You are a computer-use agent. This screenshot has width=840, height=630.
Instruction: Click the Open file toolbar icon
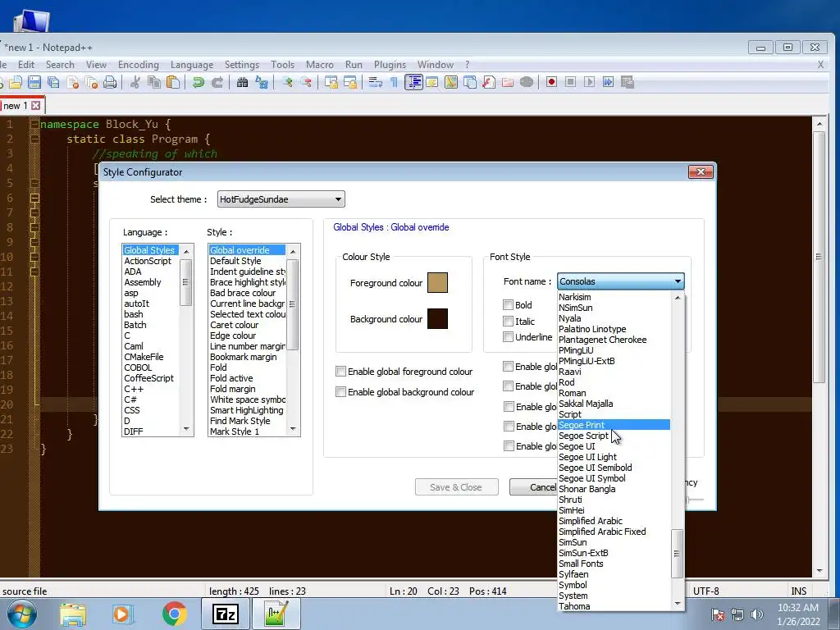16,82
